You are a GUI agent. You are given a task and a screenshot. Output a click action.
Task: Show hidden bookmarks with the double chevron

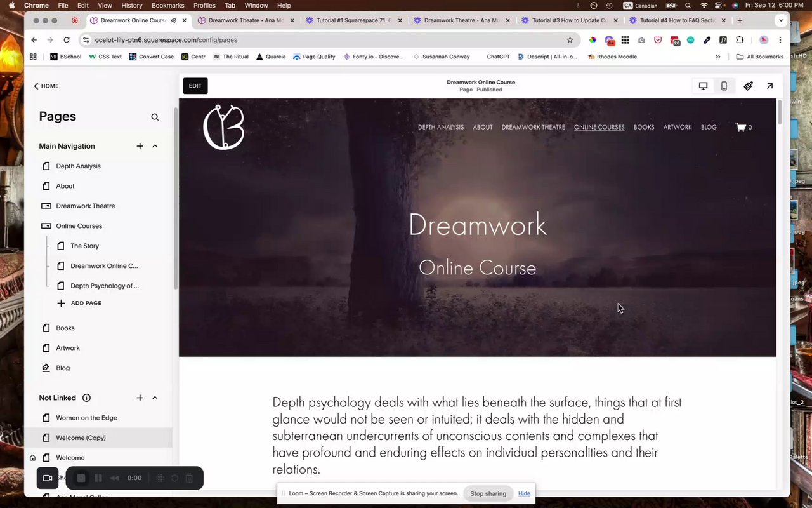[717, 57]
